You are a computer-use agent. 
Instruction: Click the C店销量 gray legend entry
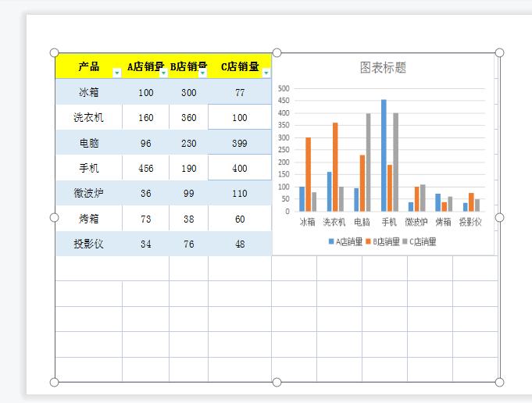click(x=420, y=242)
